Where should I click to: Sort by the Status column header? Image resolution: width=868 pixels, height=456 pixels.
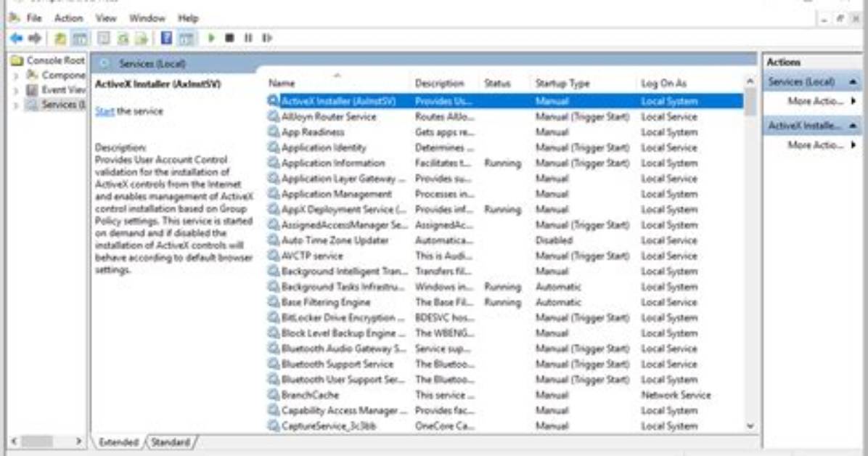(497, 83)
